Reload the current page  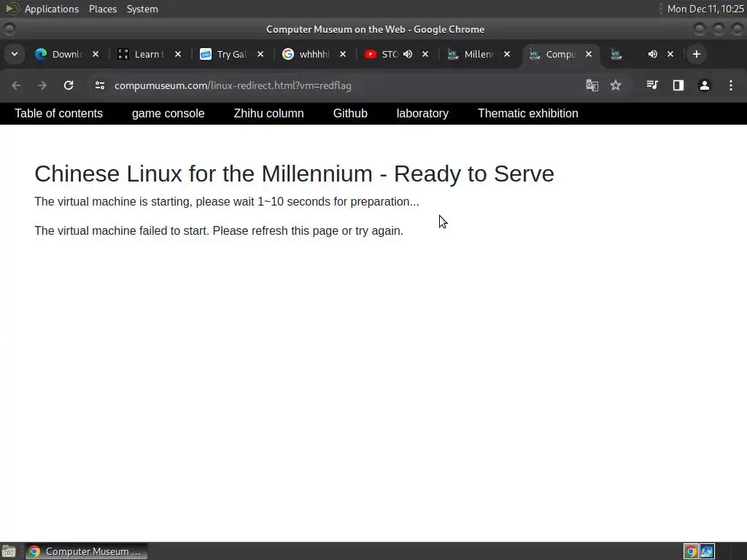coord(69,85)
